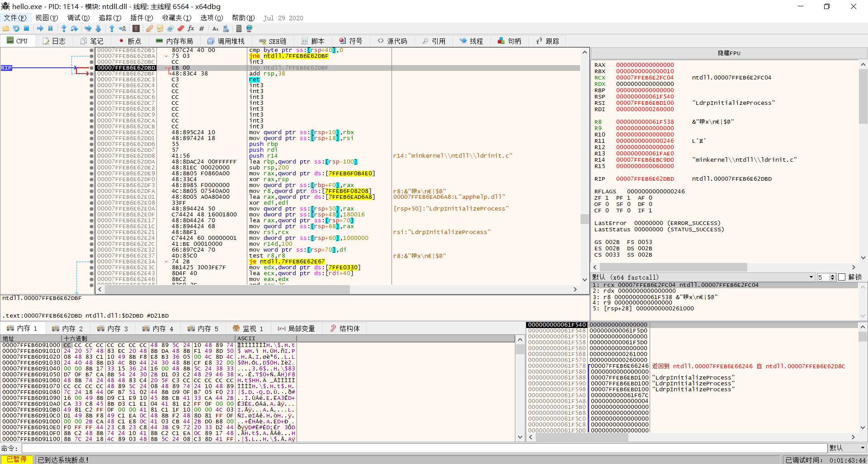This screenshot has width=868, height=464.
Task: Switch to the 调用堆栈 tab
Action: point(226,41)
